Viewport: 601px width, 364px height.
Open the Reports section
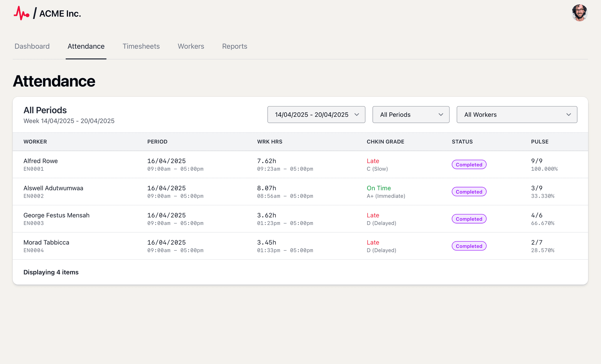[234, 46]
